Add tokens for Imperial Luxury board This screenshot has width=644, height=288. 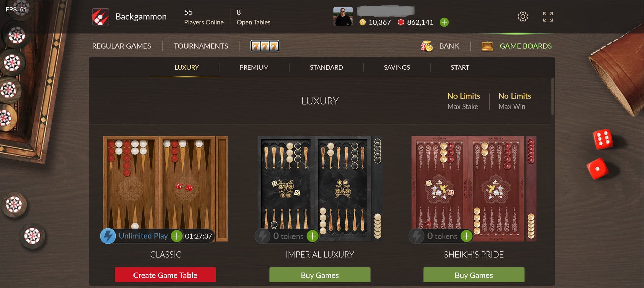point(312,236)
